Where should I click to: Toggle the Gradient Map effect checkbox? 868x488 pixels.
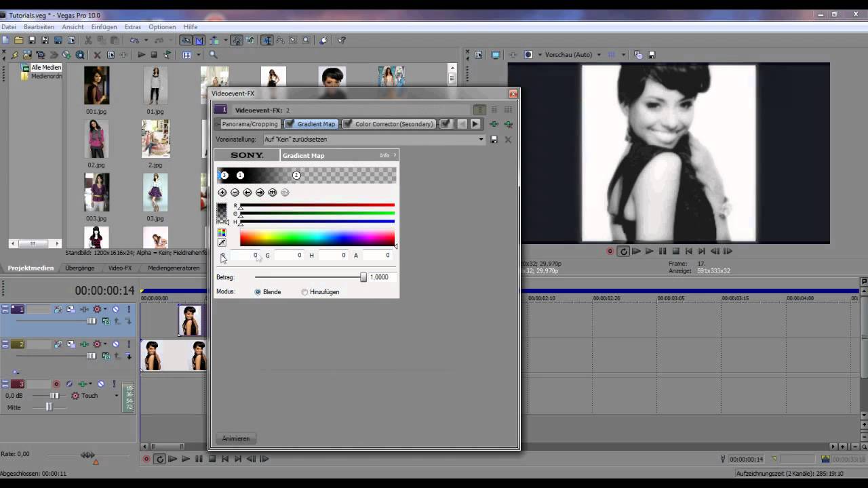pos(290,124)
